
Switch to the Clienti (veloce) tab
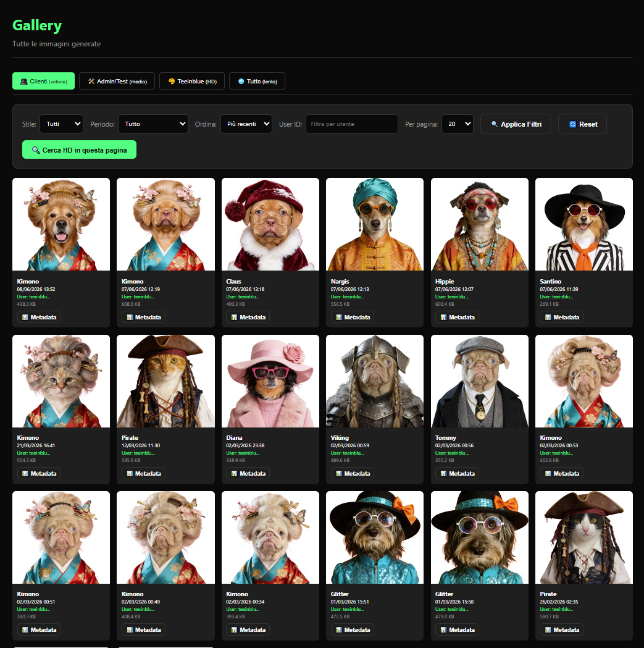pyautogui.click(x=43, y=81)
